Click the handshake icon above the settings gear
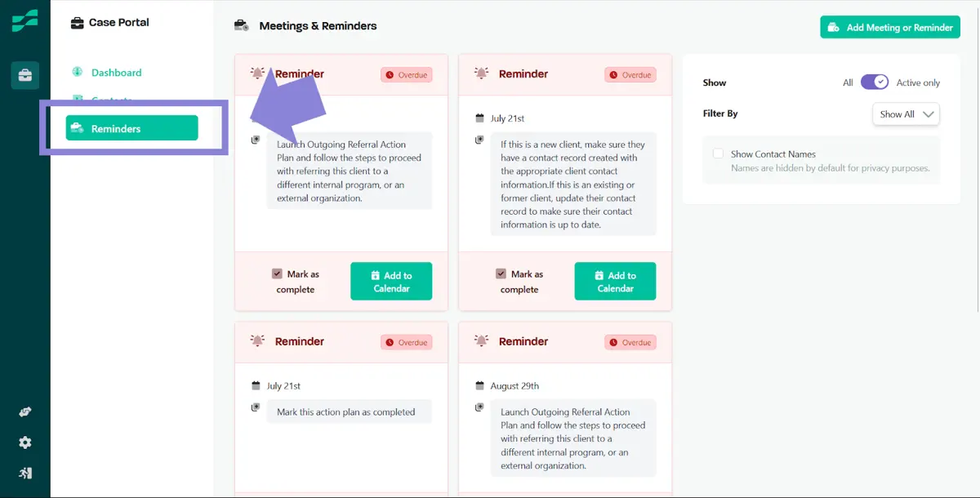 point(24,412)
